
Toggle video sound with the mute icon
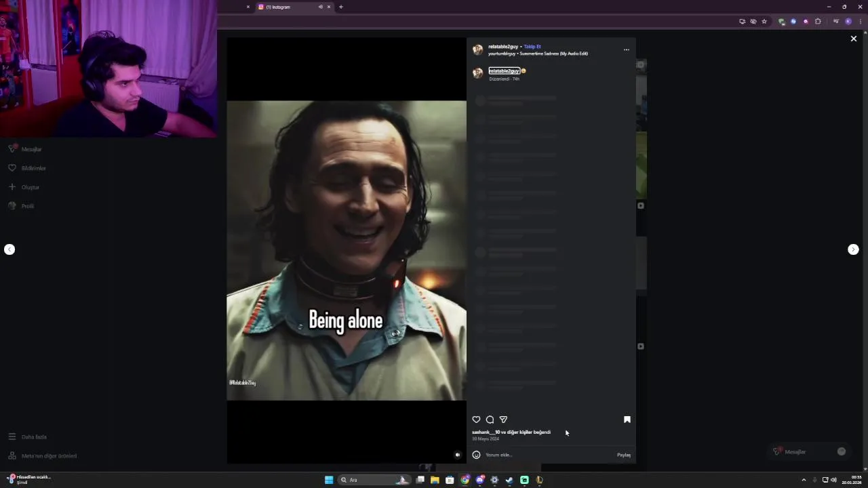(x=458, y=455)
